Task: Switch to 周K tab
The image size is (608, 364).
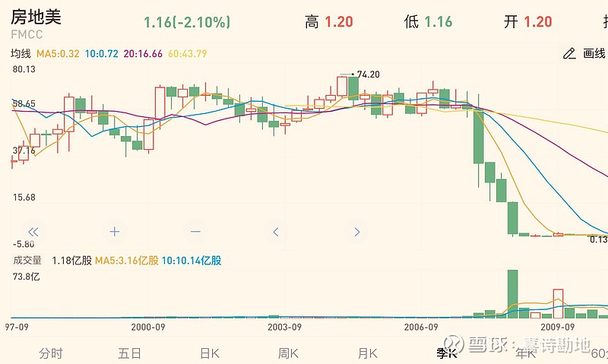Action: pyautogui.click(x=288, y=353)
